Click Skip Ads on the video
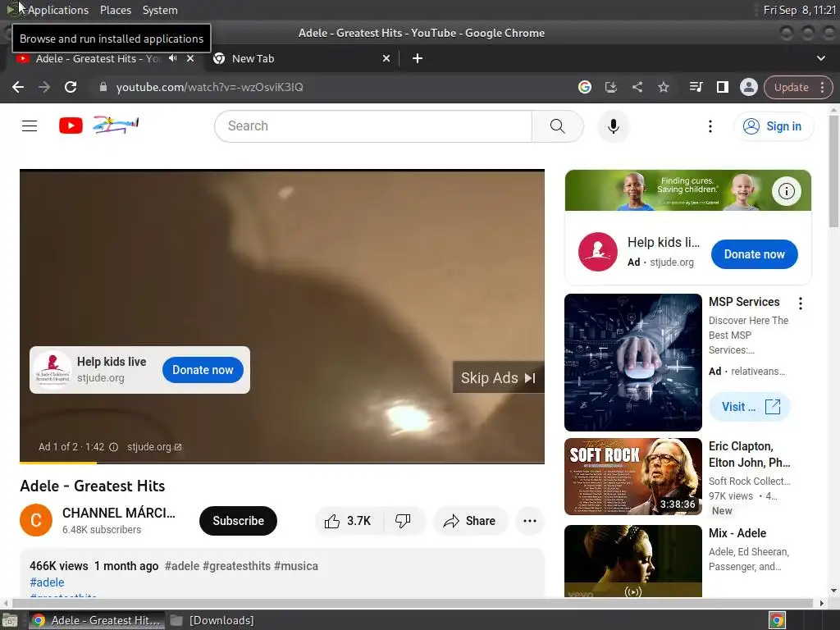The height and width of the screenshot is (630, 840). [498, 377]
